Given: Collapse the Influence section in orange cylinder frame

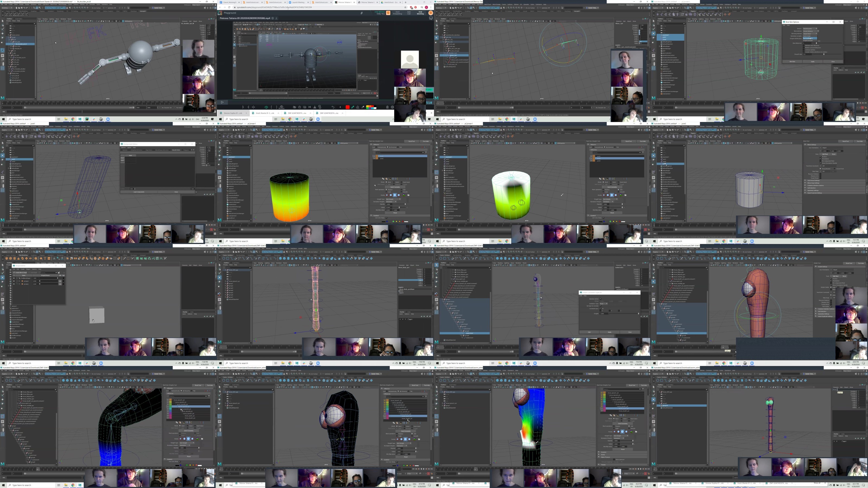Looking at the screenshot, I should pyautogui.click(x=371, y=145).
